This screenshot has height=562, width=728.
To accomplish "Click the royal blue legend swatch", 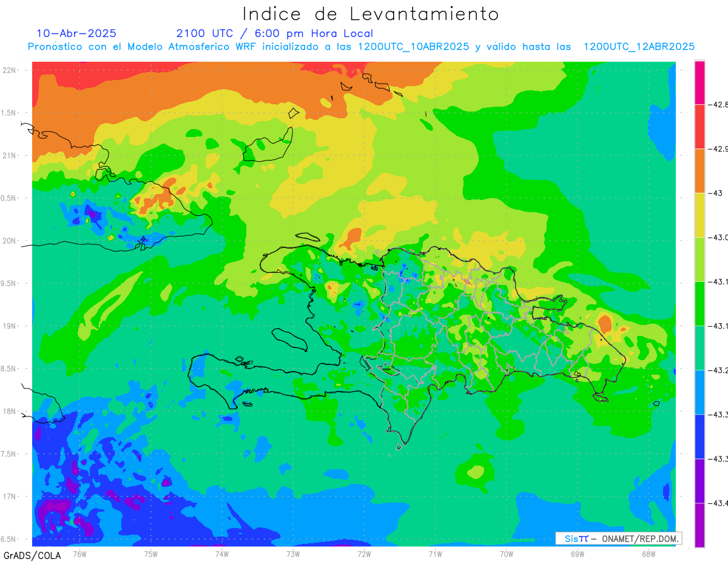I will (x=699, y=436).
